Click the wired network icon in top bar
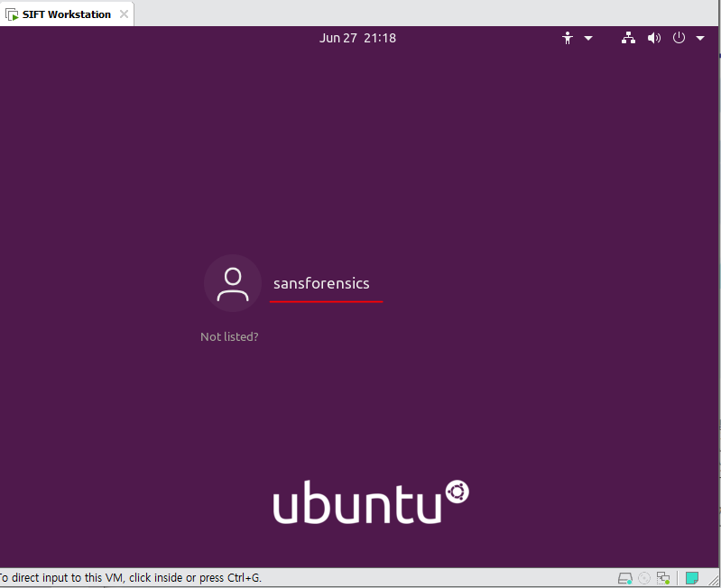This screenshot has height=588, width=721. 628,38
